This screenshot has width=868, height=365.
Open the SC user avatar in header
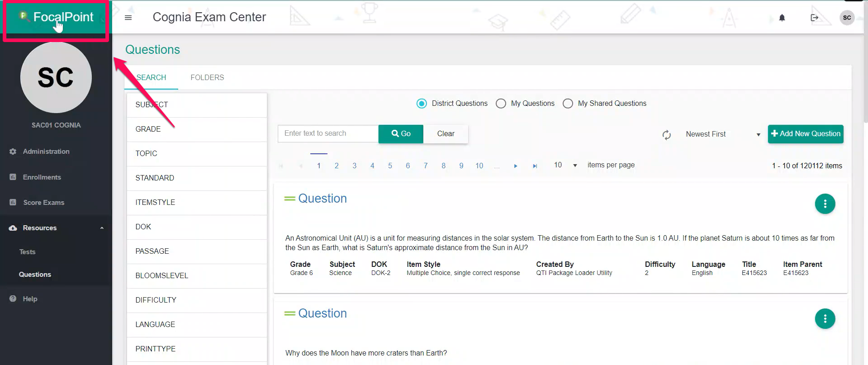(847, 18)
